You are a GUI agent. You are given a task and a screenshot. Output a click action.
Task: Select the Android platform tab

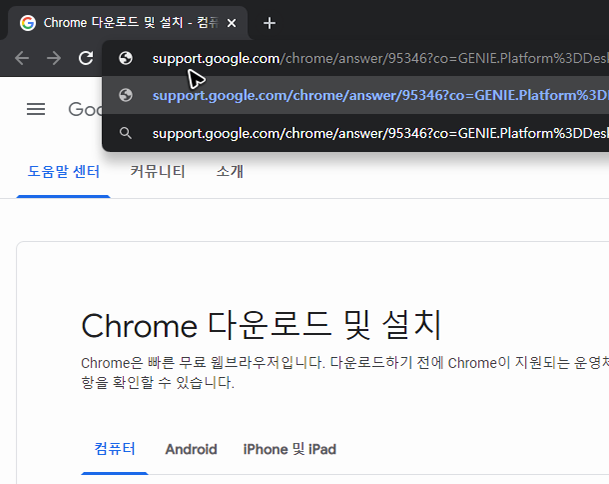pyautogui.click(x=191, y=449)
